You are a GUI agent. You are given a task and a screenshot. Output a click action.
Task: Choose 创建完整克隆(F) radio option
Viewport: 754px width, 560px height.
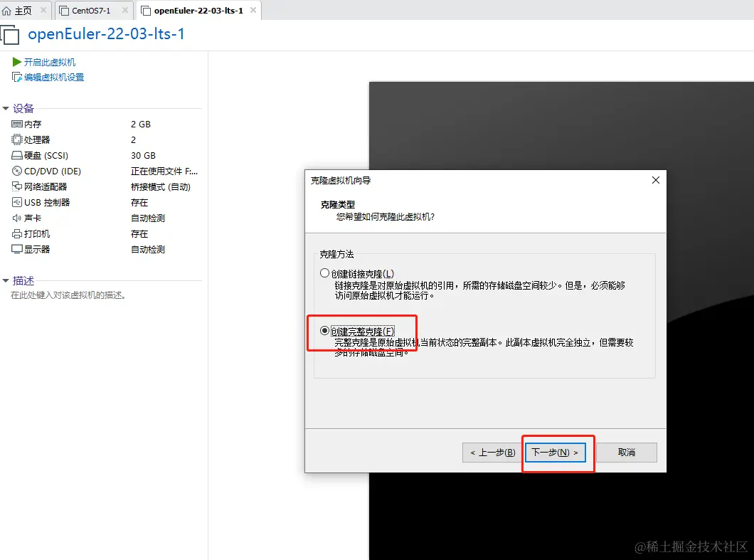tap(324, 330)
